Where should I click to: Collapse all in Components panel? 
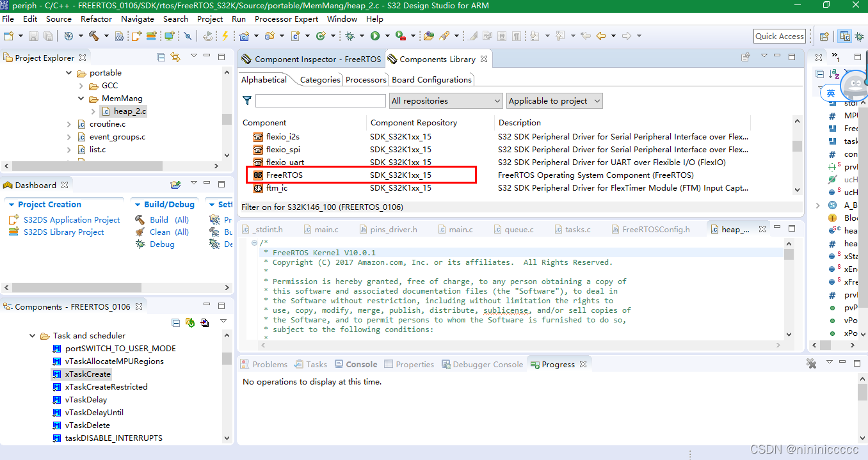click(176, 322)
